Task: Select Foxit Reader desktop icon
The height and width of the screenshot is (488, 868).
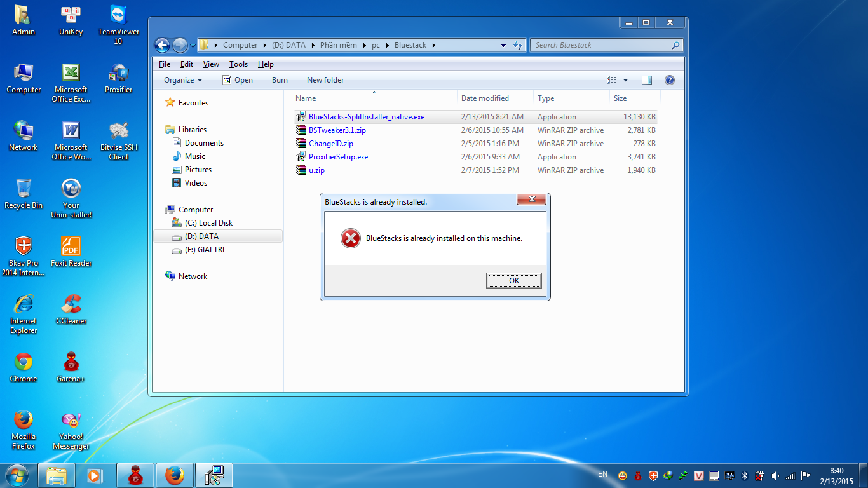Action: pos(71,252)
